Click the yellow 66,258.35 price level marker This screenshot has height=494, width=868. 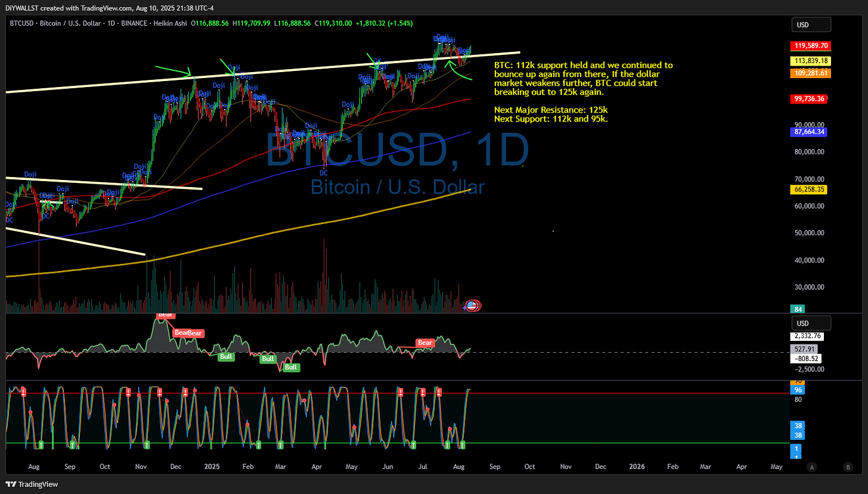click(808, 189)
